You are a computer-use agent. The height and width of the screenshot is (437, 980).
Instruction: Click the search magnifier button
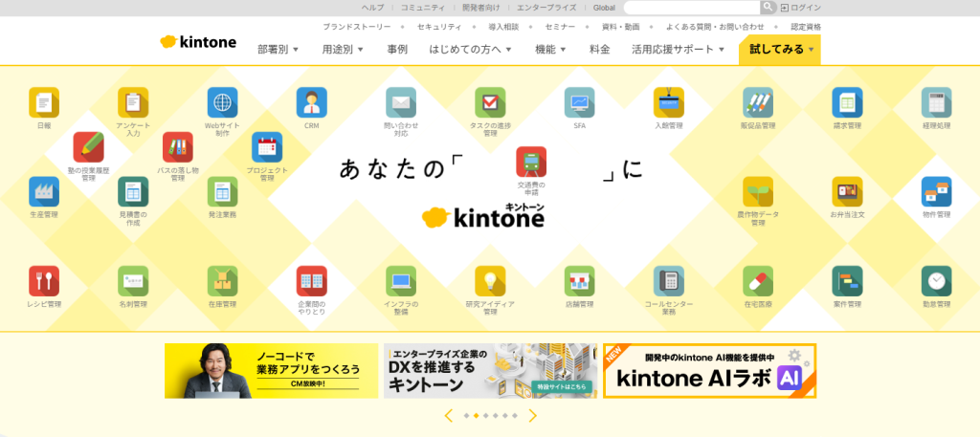click(x=768, y=8)
